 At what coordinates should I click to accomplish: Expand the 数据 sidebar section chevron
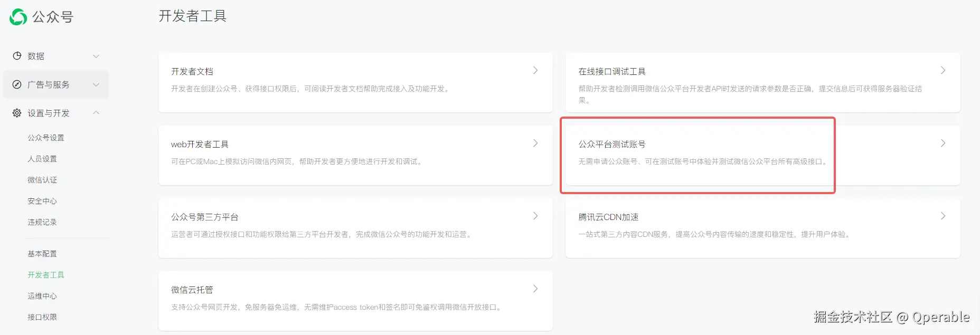coord(96,56)
